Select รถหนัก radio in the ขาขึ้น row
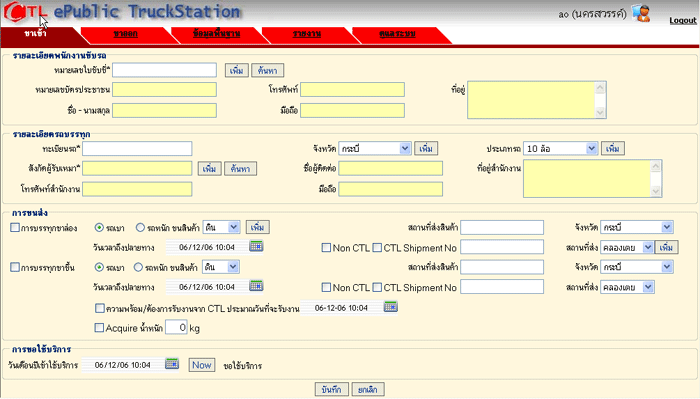This screenshot has width=700, height=399. tap(138, 267)
